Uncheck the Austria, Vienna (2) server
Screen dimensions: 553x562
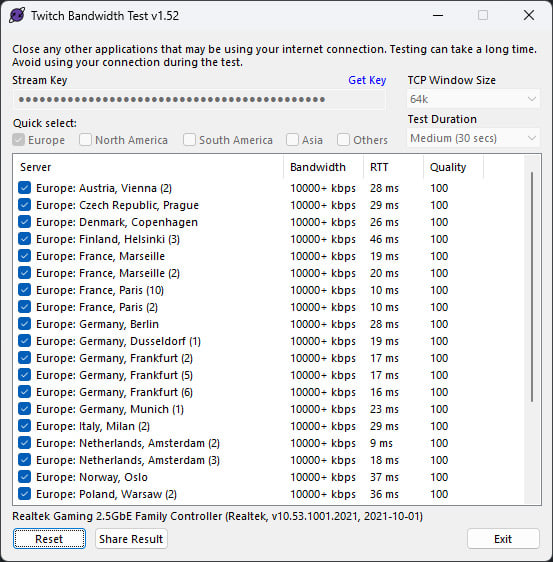24,187
